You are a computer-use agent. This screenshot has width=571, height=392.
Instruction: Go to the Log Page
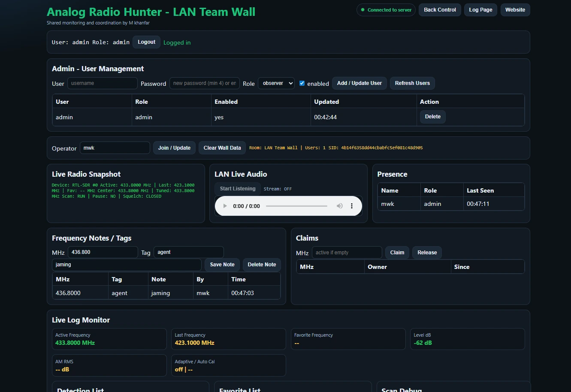[480, 10]
